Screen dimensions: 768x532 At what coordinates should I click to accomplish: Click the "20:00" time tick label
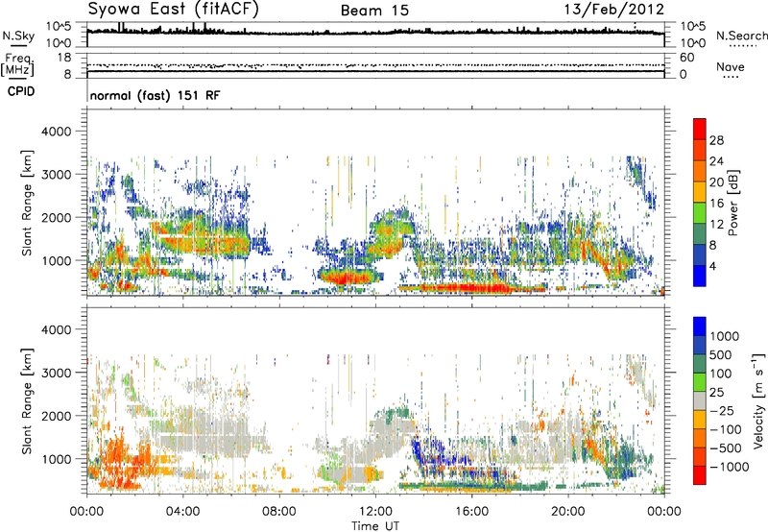[x=568, y=512]
